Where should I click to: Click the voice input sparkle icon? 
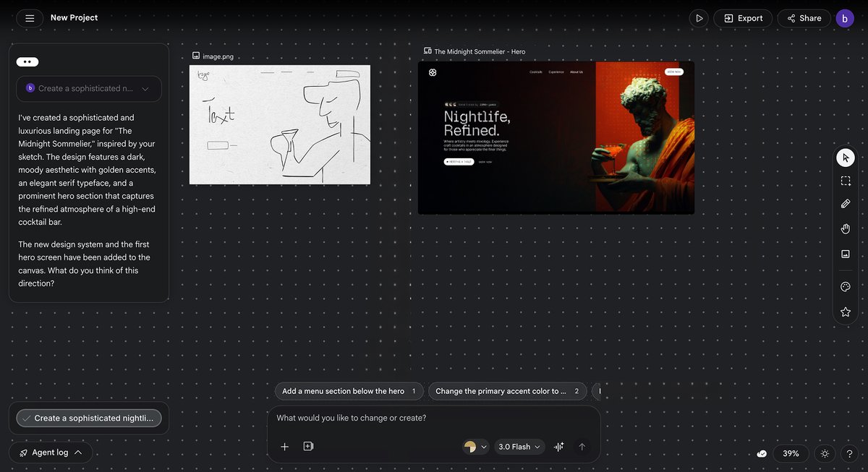click(559, 447)
